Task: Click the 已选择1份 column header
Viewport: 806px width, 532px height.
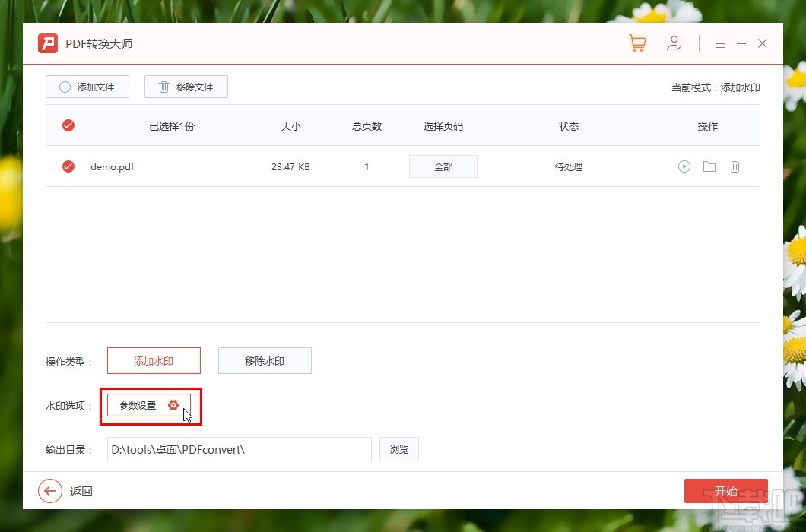Action: click(172, 126)
